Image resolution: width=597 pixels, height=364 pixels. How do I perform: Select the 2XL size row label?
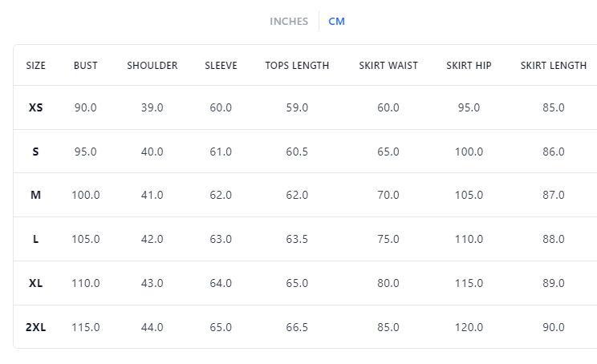36,327
